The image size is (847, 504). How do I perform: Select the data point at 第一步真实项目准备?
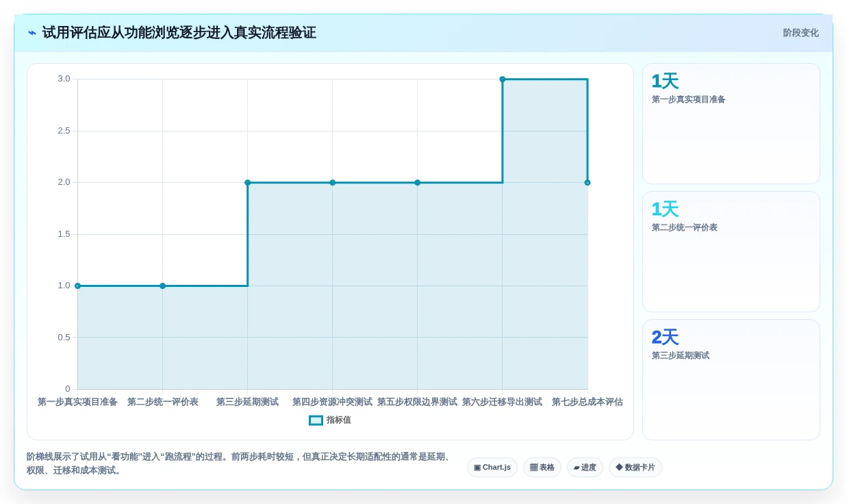tap(77, 286)
